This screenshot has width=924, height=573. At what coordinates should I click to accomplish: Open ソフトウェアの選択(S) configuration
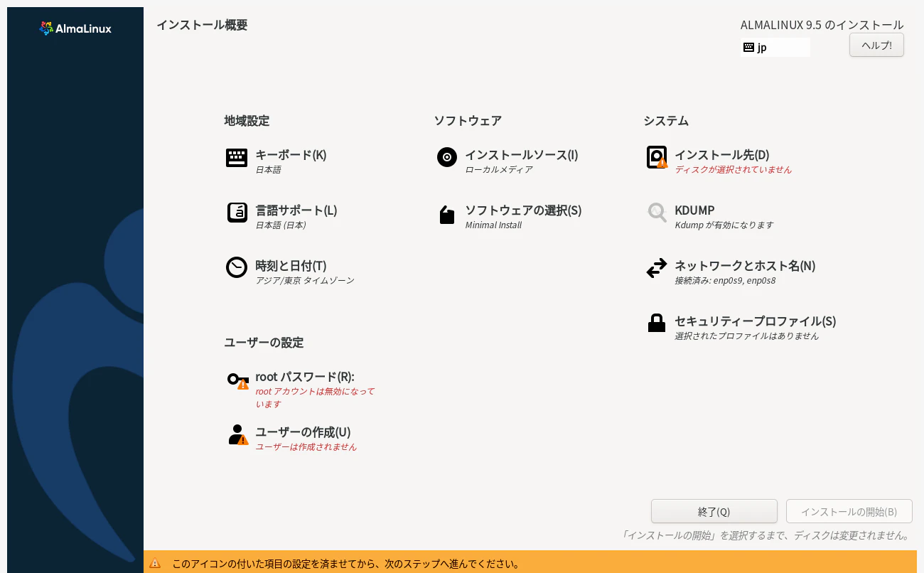click(523, 210)
